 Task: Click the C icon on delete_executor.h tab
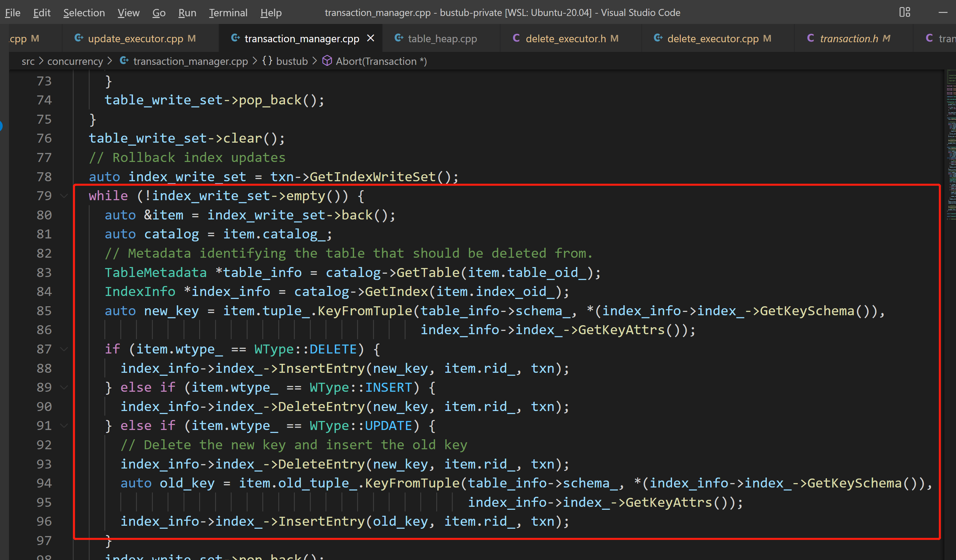coord(516,38)
